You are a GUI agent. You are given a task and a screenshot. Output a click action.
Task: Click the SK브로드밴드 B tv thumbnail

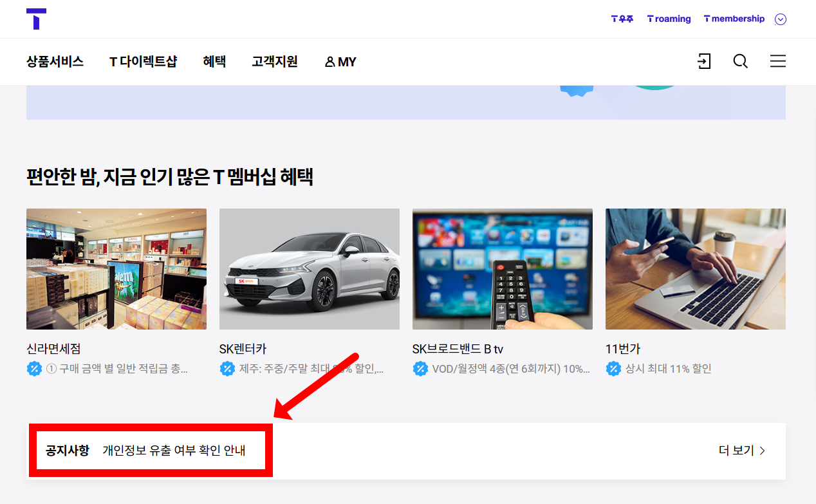[503, 269]
